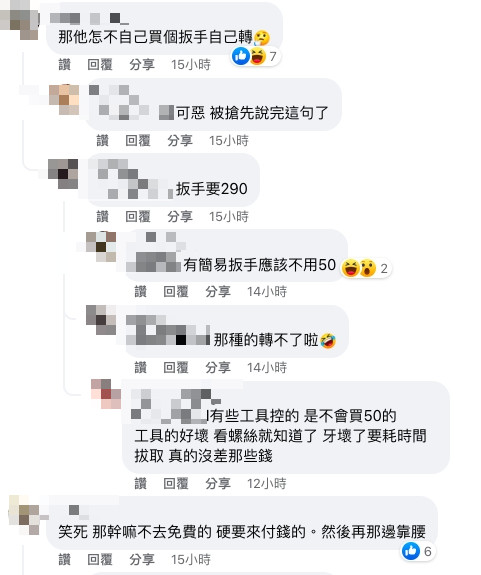
Task: Click the 12小時 timestamp link
Action: pyautogui.click(x=266, y=484)
